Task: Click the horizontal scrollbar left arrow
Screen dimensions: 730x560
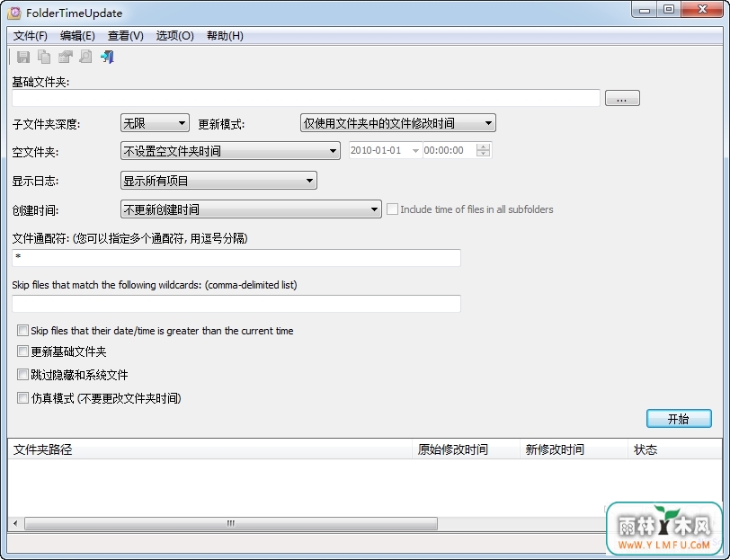Action: tap(15, 523)
